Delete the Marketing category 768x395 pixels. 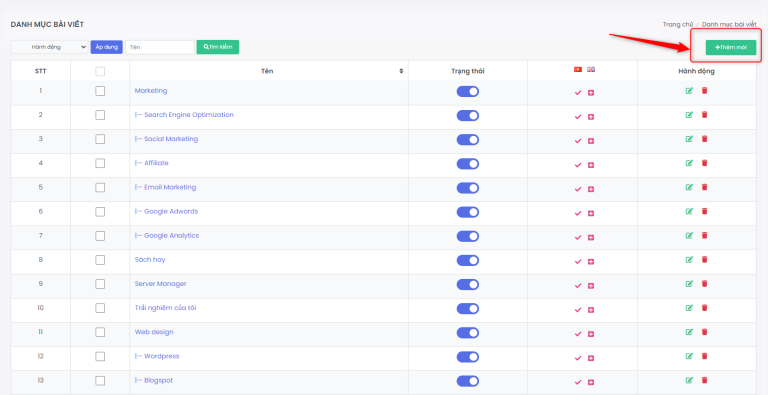coord(704,91)
